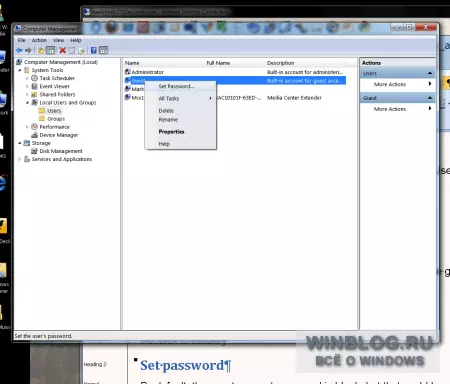Open All Tasks submenu in context menu

pyautogui.click(x=180, y=98)
